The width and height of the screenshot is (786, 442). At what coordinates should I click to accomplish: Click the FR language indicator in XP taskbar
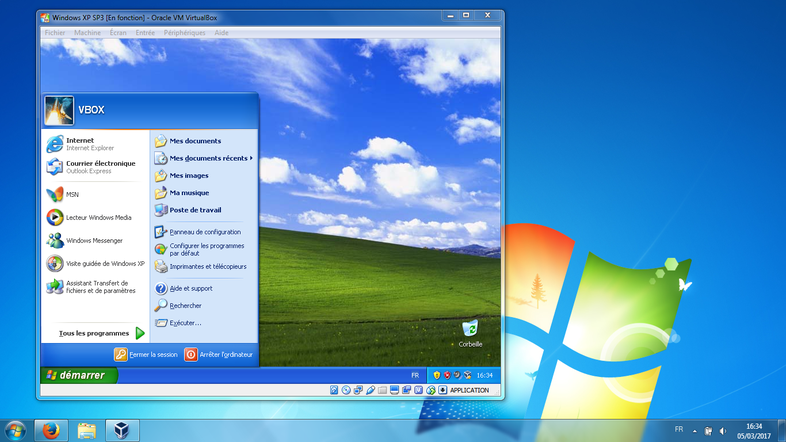click(415, 375)
